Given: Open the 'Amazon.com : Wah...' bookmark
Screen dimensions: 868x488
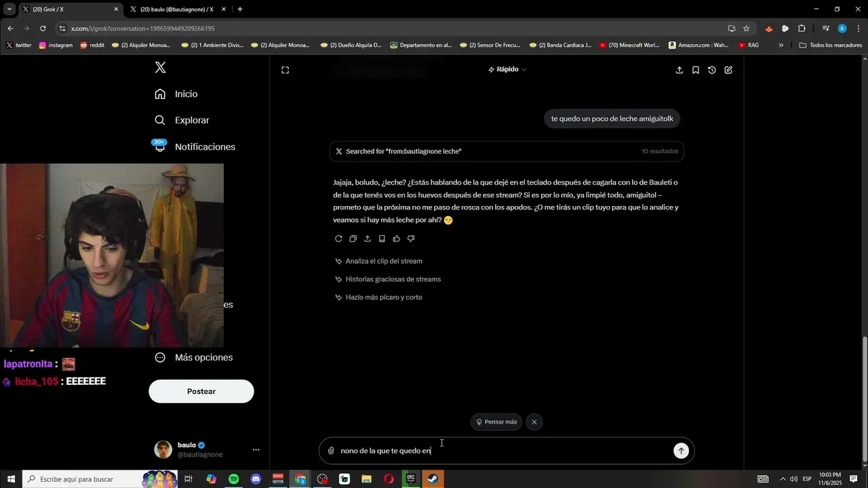Looking at the screenshot, I should tap(698, 45).
